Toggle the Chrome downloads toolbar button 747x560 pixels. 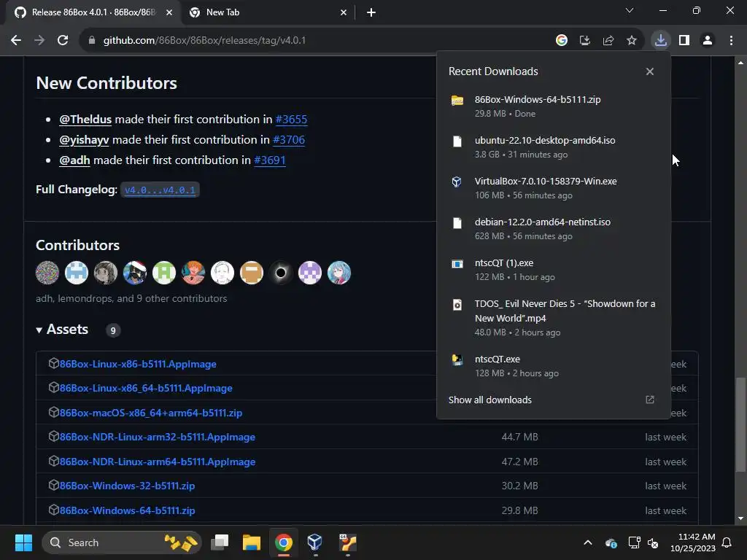[661, 40]
